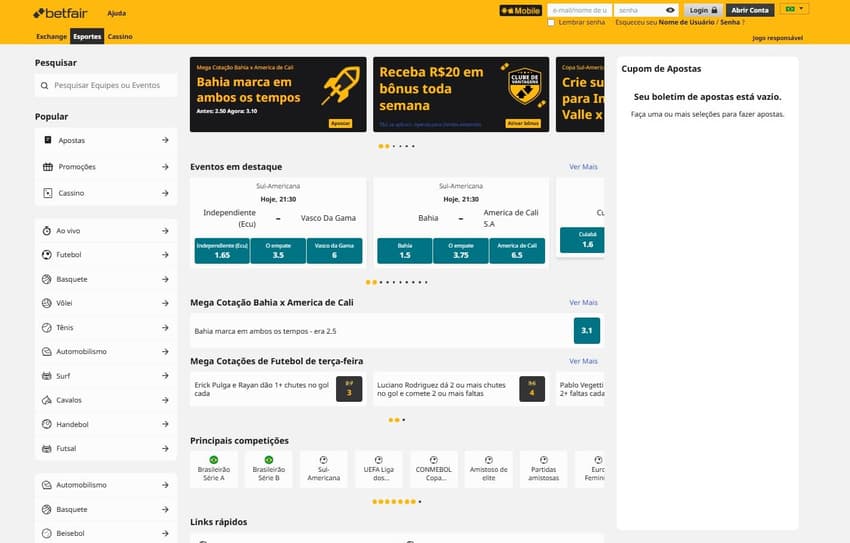The width and height of the screenshot is (850, 543).
Task: Choose the Futebol ball icon
Action: click(x=47, y=255)
